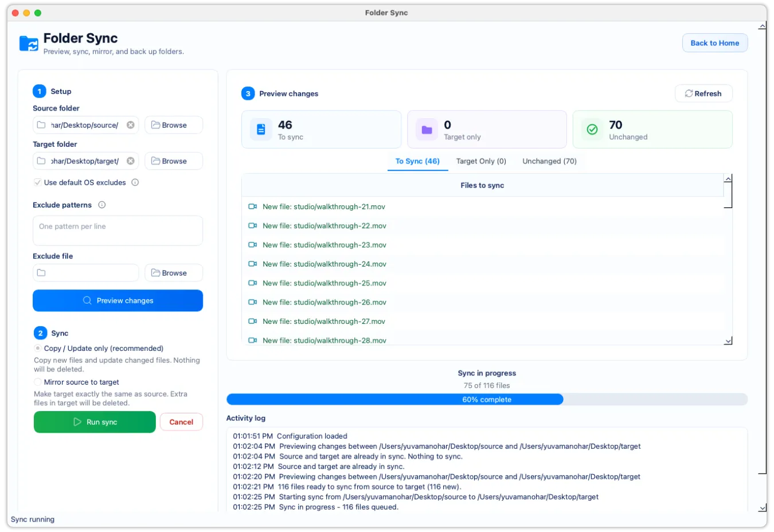Click the 70 Unchanged summary card
The image size is (774, 532).
point(652,130)
